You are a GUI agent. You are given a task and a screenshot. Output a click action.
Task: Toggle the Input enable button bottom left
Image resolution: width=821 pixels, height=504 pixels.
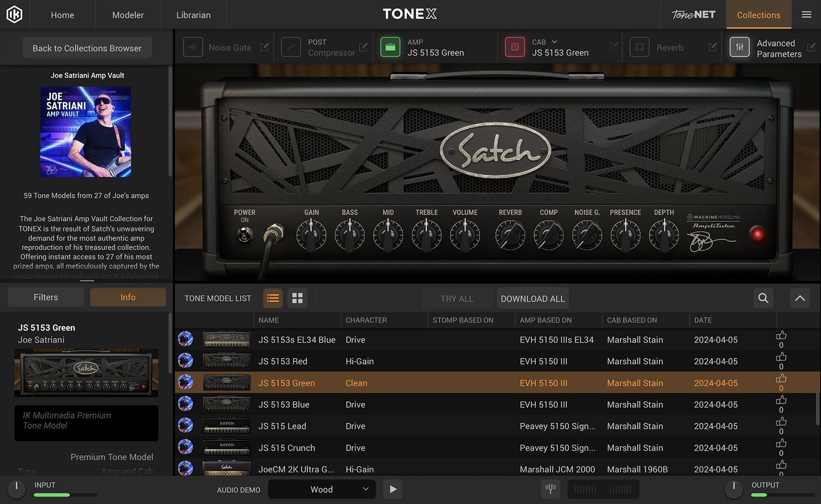[16, 489]
